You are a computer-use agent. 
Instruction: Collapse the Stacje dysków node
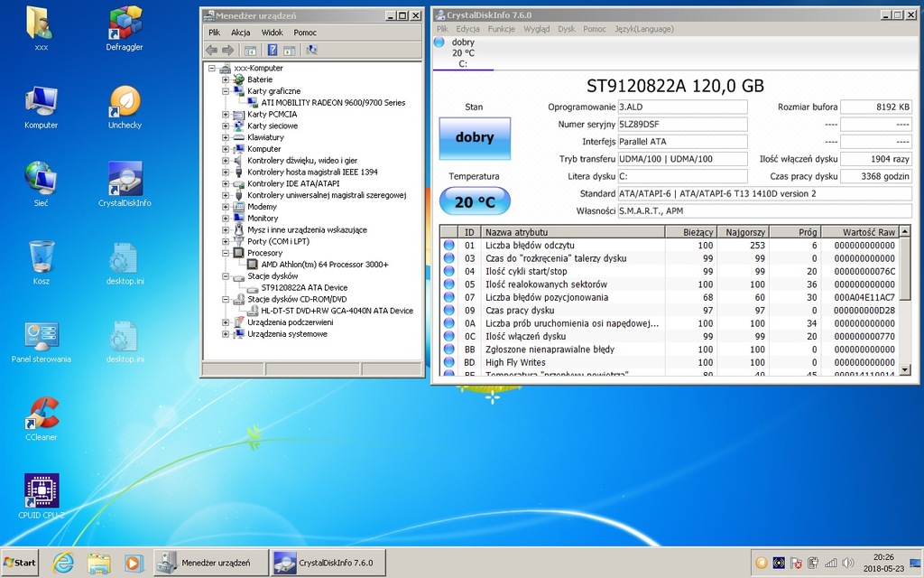pyautogui.click(x=225, y=276)
